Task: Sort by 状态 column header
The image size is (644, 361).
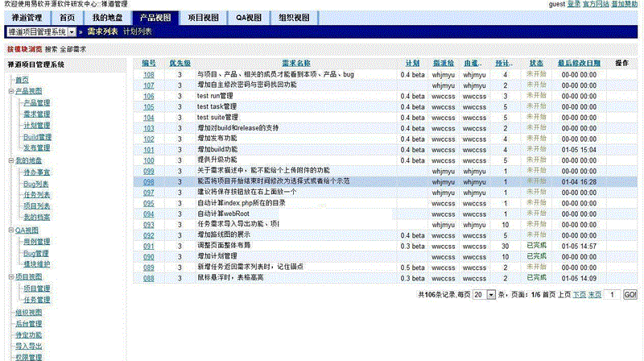Action: pos(536,64)
